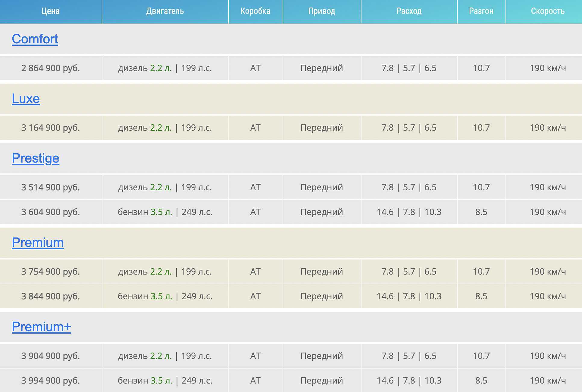The width and height of the screenshot is (582, 392).
Task: Click fuel consumption cell in the 3 754 900 row
Action: pos(409,272)
